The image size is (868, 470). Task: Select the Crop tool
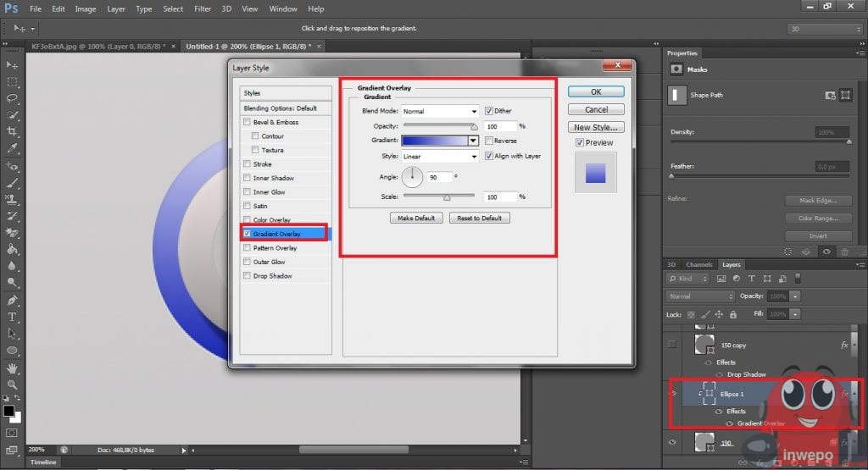13,131
